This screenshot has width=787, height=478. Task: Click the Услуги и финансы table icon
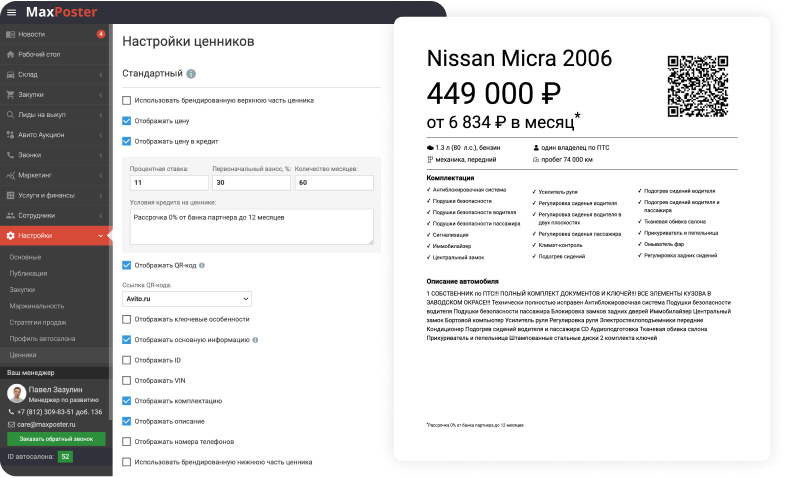tap(10, 195)
